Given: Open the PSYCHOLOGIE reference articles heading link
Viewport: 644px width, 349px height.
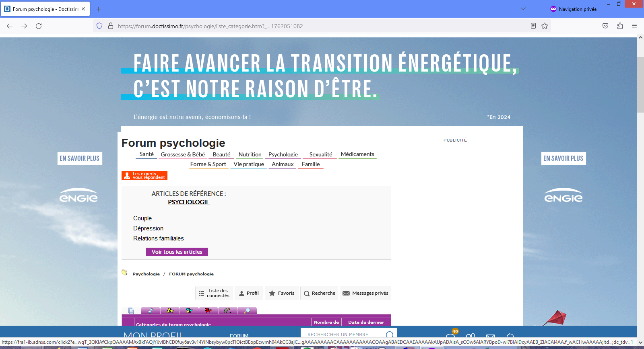Looking at the screenshot, I should 189,202.
